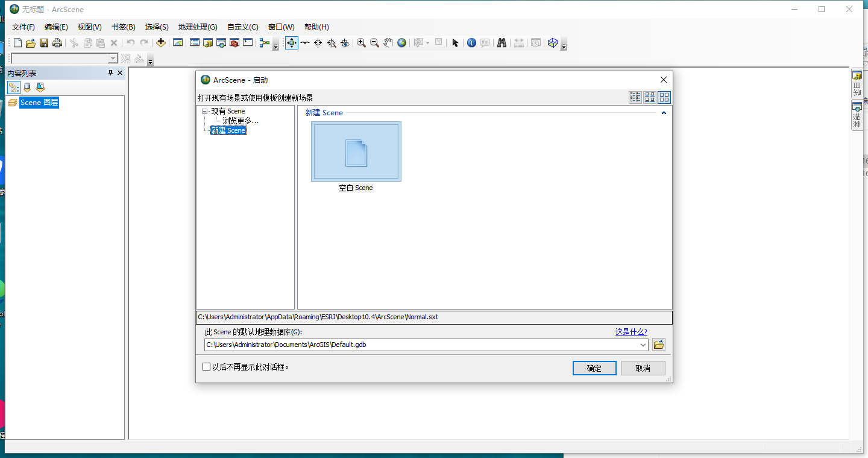Open the 3D view settings cube icon
868x458 pixels.
click(x=553, y=43)
